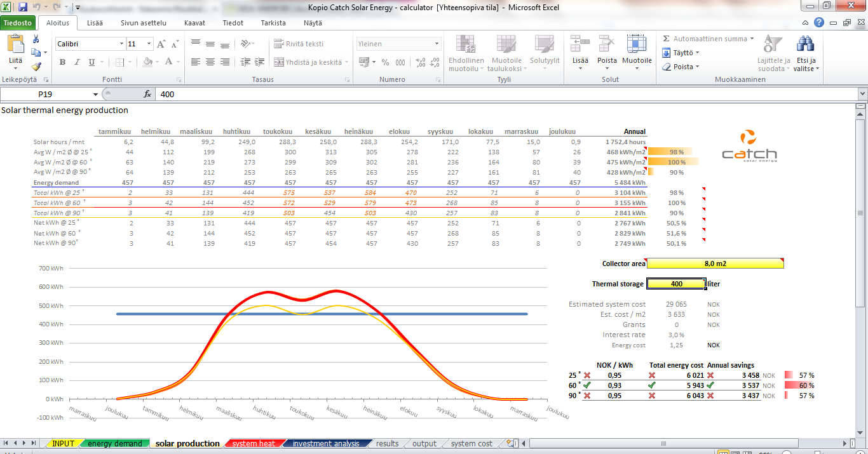Click the Increase Font Size icon
Screen dimensions: 868x454
pyautogui.click(x=161, y=44)
